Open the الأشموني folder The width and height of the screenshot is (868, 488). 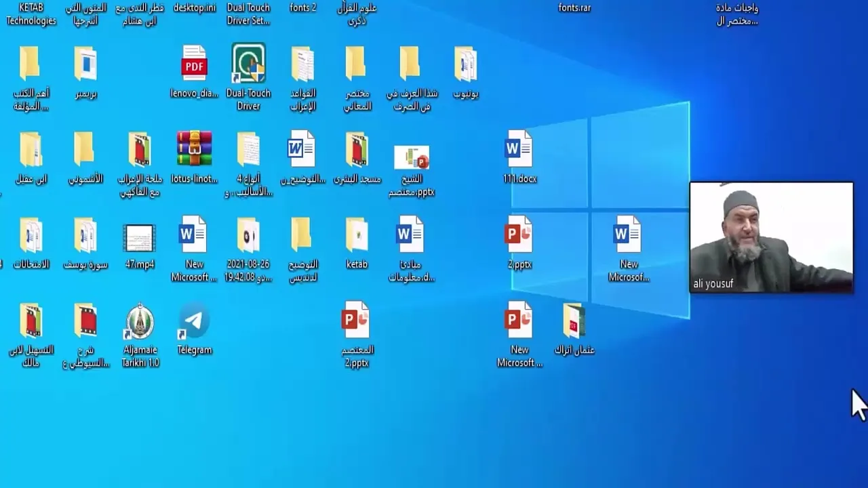[x=85, y=149]
